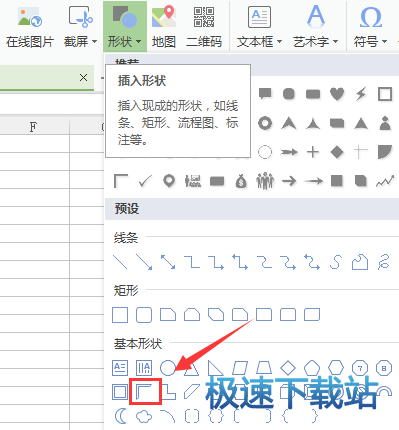This screenshot has width=399, height=430.
Task: Pick the location pin recommended shape
Action: click(x=169, y=181)
